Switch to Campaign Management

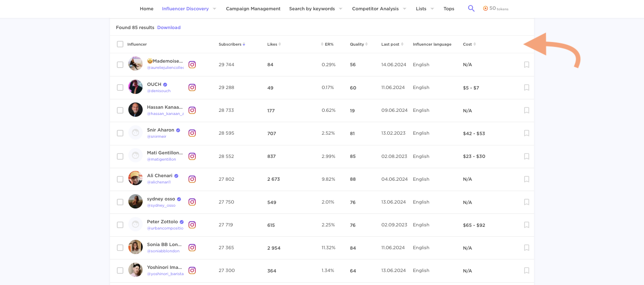pyautogui.click(x=253, y=9)
